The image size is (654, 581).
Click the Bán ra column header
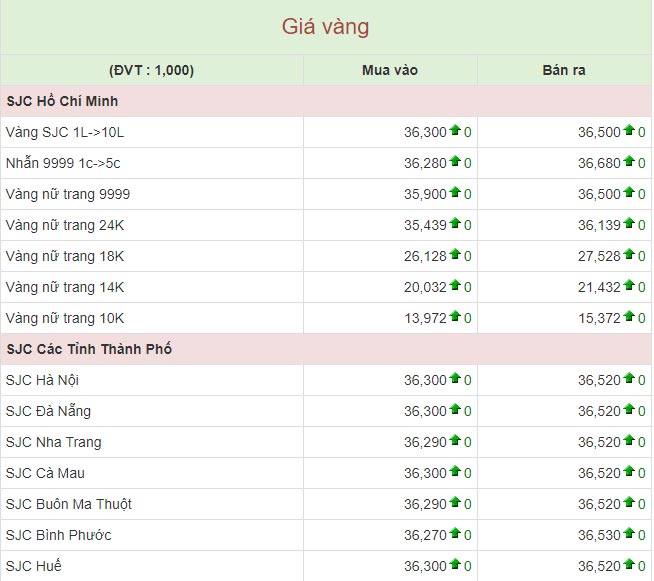pyautogui.click(x=564, y=70)
